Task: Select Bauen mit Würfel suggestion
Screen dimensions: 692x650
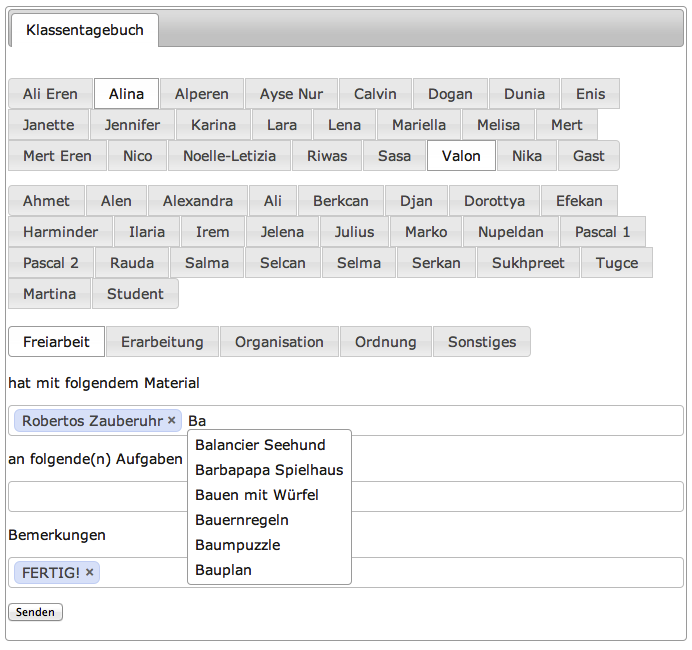Action: [257, 495]
